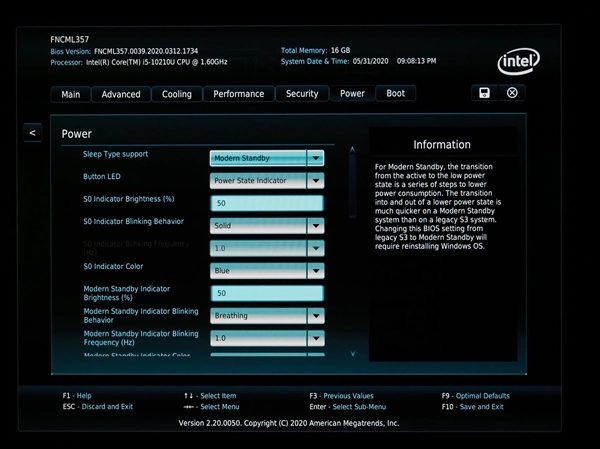Click the Select Item arrows hint
600x449 pixels.
(x=210, y=396)
